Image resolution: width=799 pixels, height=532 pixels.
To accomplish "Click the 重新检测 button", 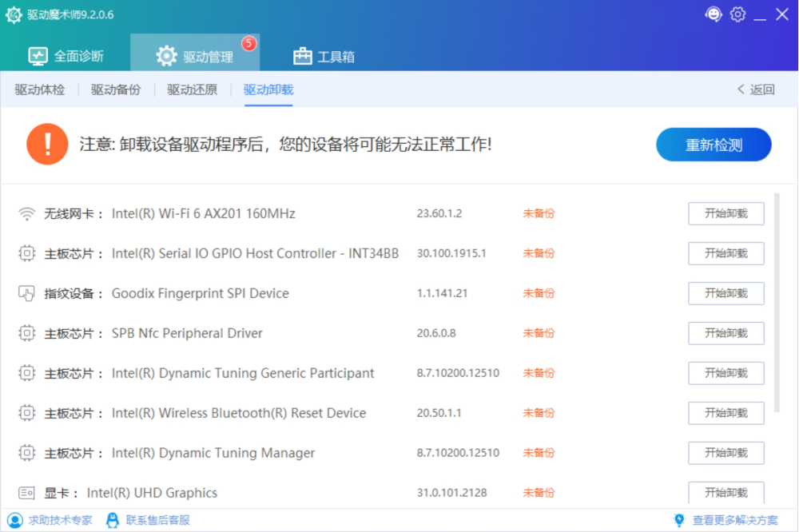I will coord(714,145).
